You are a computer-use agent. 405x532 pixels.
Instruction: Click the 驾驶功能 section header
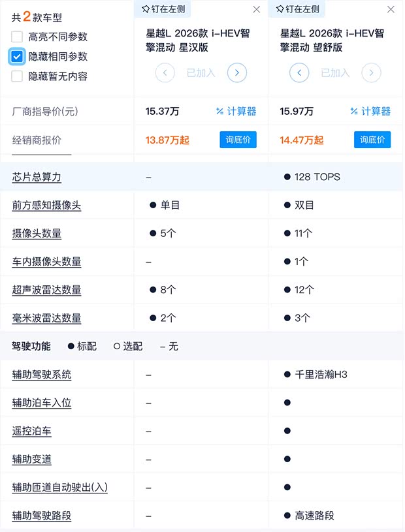tap(31, 346)
